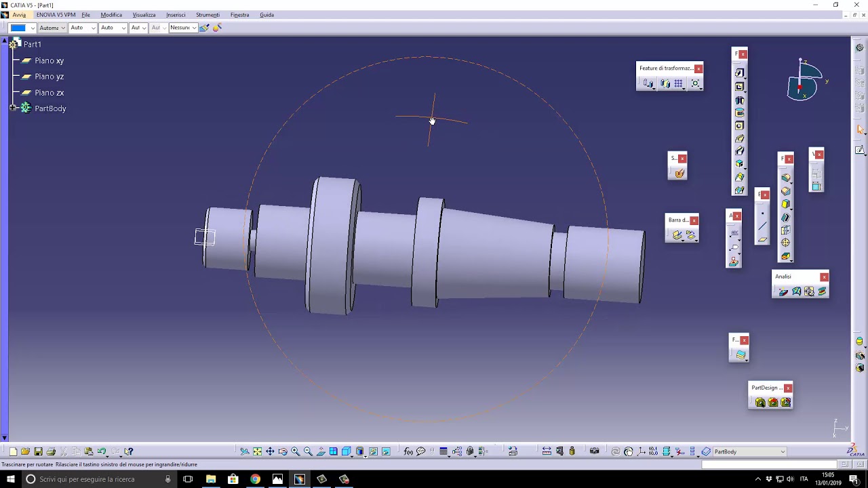Create a reference Point
Image resolution: width=868 pixels, height=488 pixels.
click(762, 213)
